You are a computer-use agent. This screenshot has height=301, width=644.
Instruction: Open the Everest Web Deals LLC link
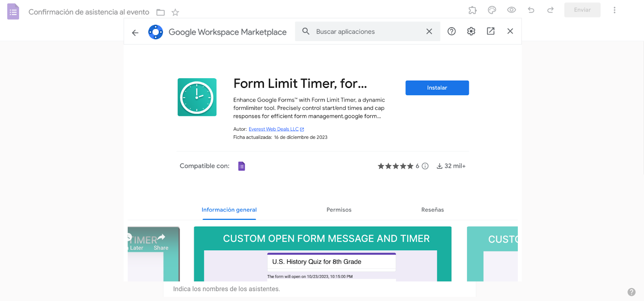point(274,129)
